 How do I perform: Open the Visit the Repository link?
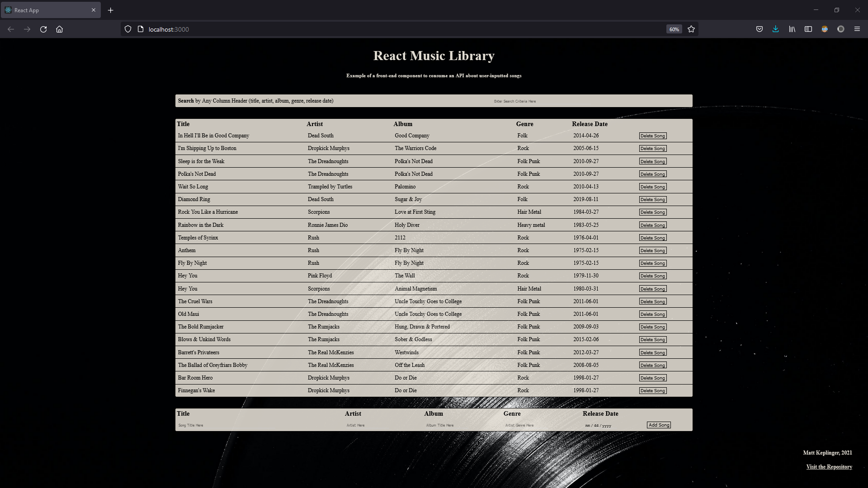tap(829, 467)
